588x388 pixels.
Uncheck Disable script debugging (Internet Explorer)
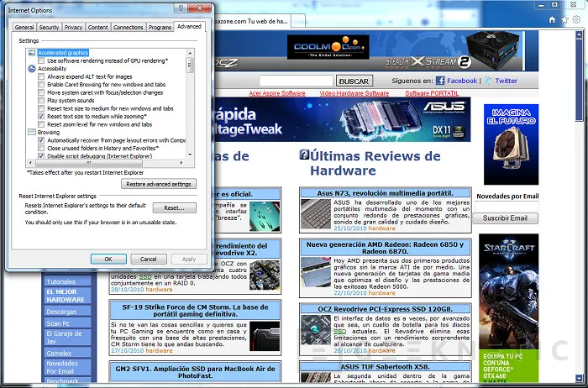click(41, 156)
